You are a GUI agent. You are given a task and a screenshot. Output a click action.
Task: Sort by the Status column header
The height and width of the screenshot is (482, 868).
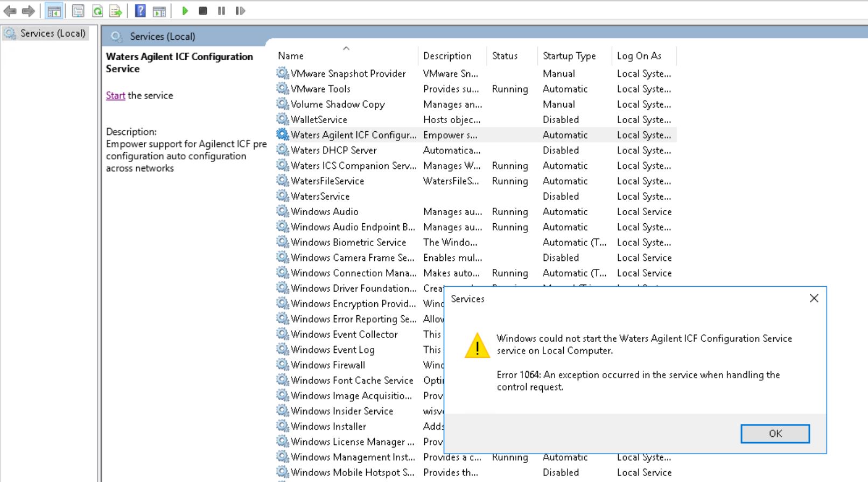(x=512, y=56)
